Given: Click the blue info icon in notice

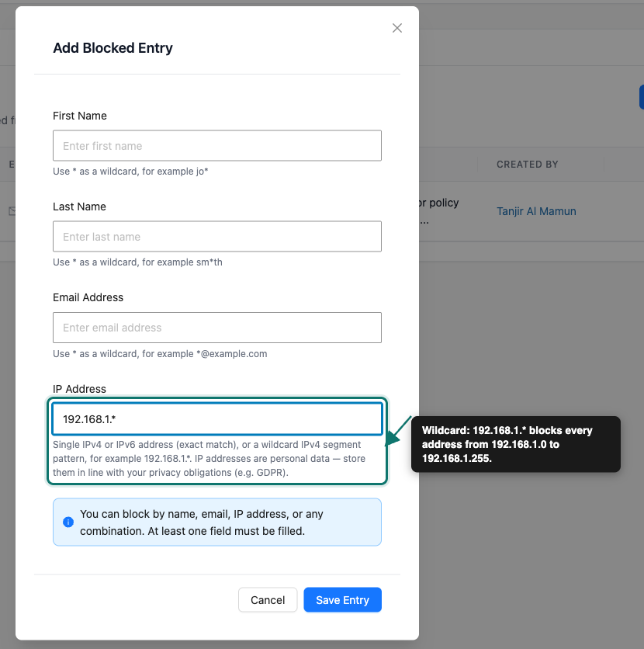Looking at the screenshot, I should (68, 522).
